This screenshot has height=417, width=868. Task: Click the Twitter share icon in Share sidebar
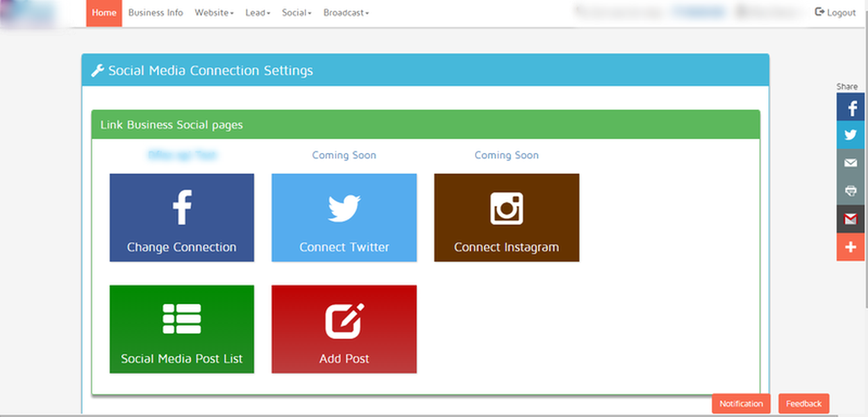[851, 135]
